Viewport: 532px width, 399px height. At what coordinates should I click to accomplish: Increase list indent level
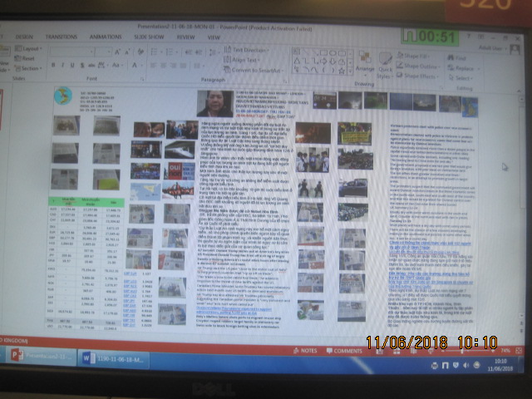(199, 52)
